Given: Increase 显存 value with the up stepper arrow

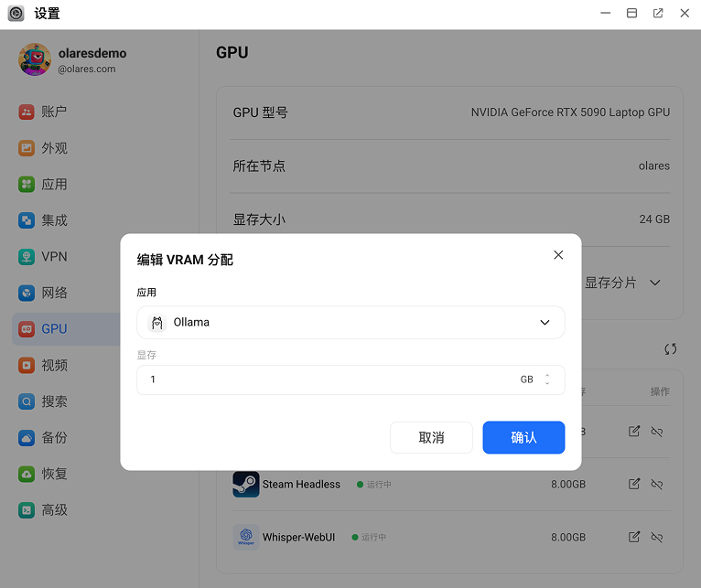Looking at the screenshot, I should [x=547, y=375].
